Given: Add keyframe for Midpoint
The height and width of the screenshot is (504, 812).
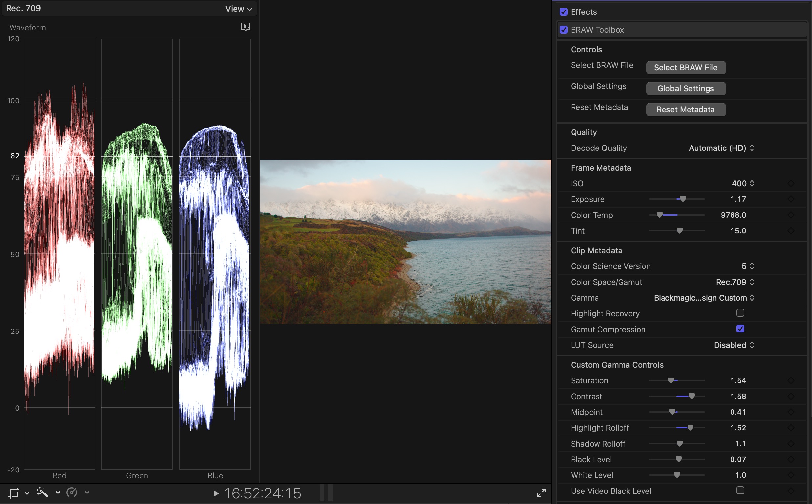Looking at the screenshot, I should [791, 412].
